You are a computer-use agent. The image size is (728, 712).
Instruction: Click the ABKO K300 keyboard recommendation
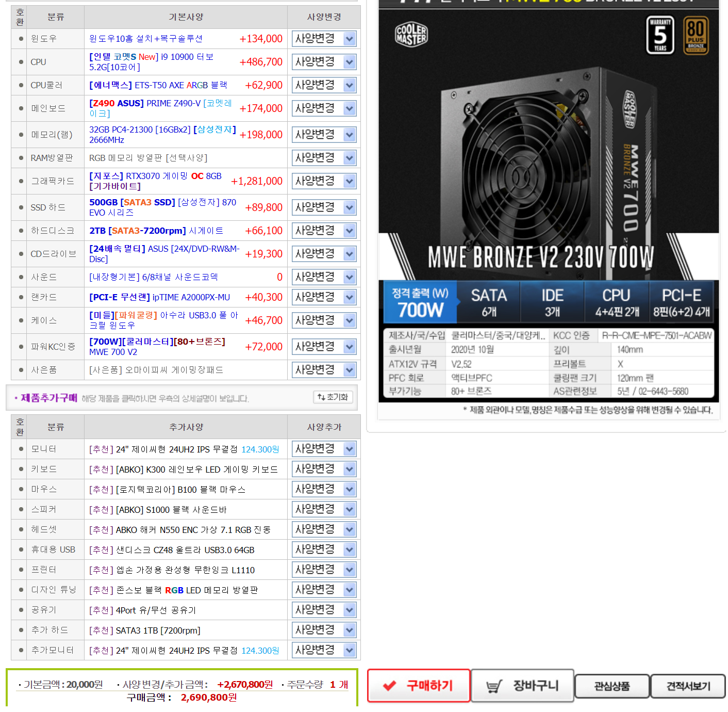pyautogui.click(x=184, y=470)
